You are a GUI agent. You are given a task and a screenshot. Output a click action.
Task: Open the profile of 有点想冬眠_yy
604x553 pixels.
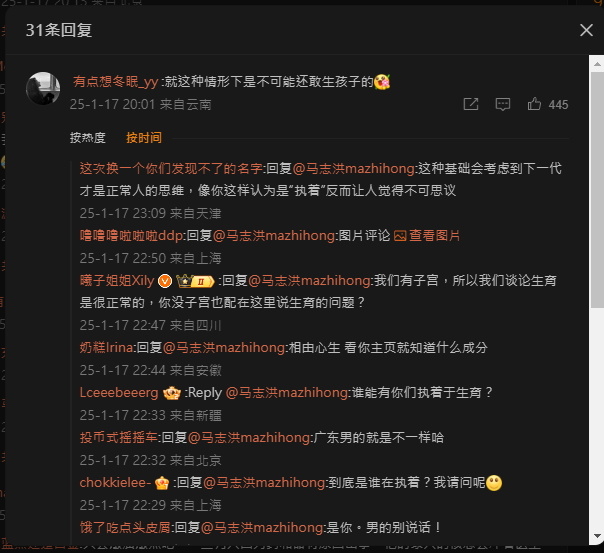tap(116, 82)
